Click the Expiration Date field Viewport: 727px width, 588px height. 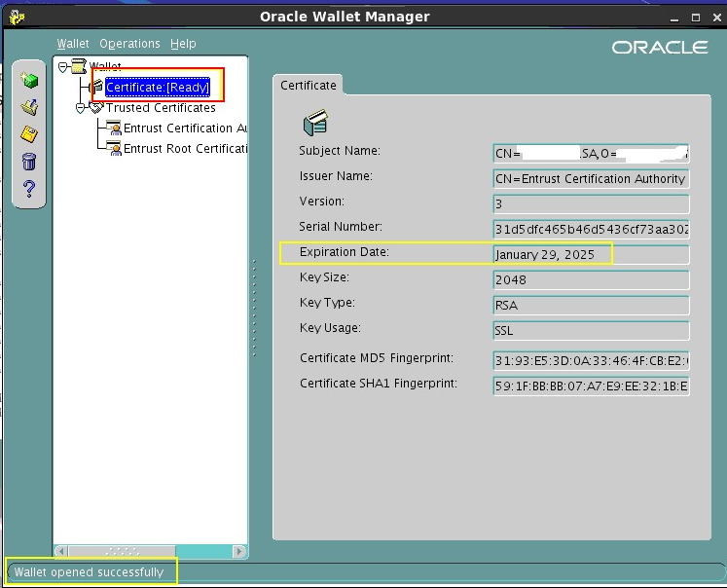pos(591,255)
